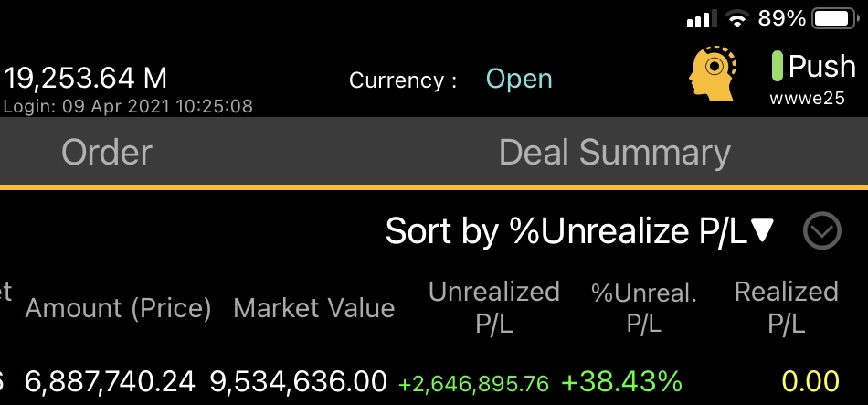Select the Realized P/L column header
Screen dimensions: 868x405
pos(786,307)
